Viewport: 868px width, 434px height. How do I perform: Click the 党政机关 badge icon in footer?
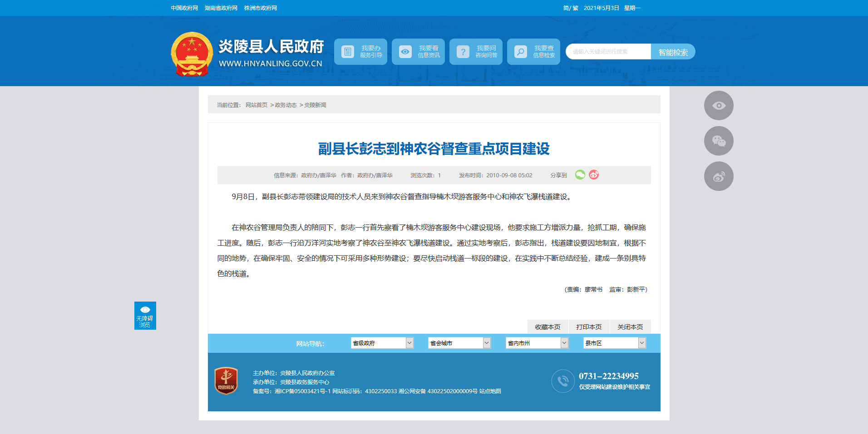[226, 380]
